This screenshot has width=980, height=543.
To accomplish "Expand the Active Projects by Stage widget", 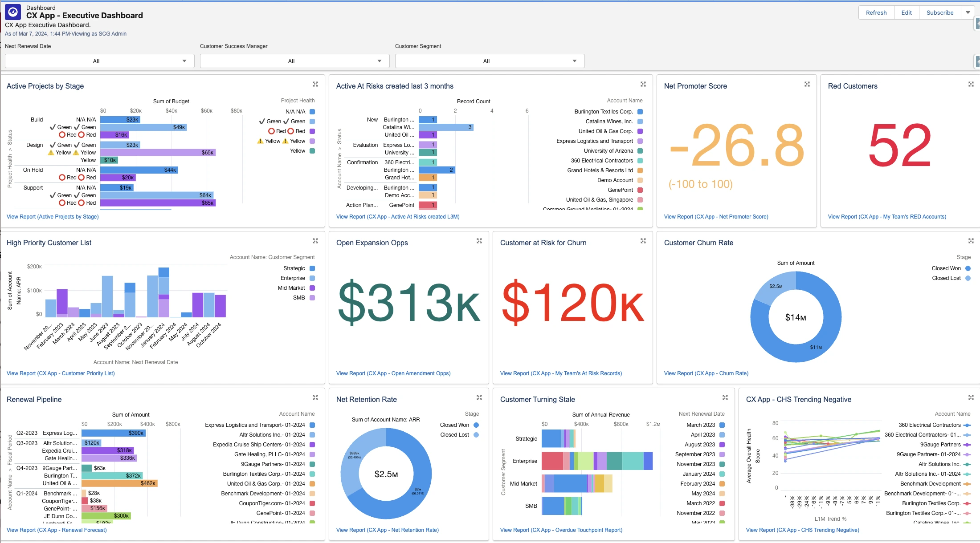I will (x=315, y=84).
